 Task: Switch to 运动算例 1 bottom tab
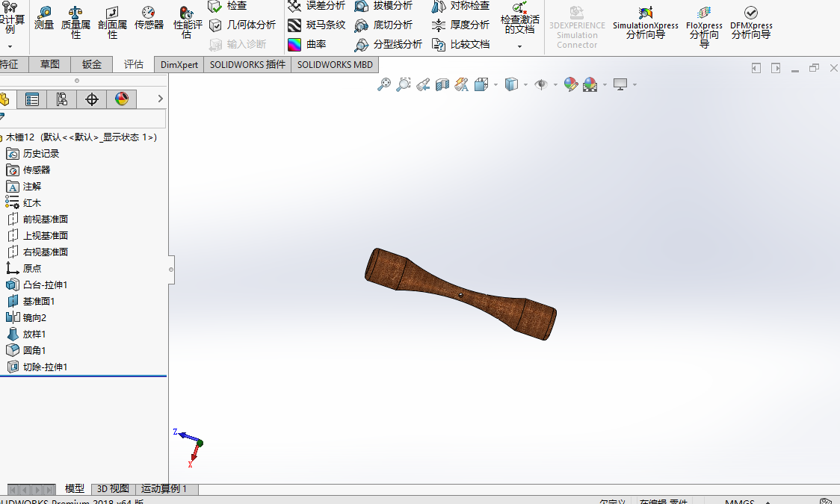pyautogui.click(x=166, y=489)
